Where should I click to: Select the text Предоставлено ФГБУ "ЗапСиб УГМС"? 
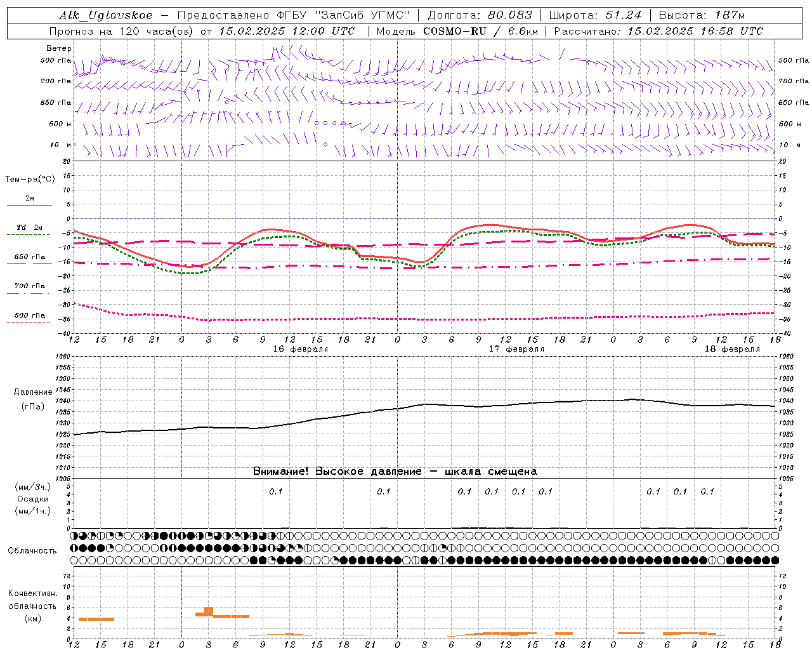294,15
